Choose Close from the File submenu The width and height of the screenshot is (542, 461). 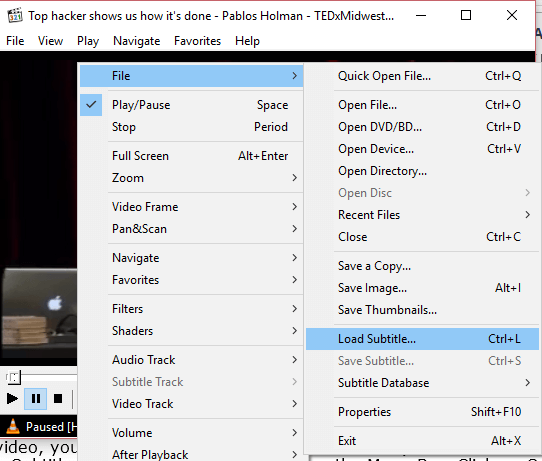(x=422, y=237)
